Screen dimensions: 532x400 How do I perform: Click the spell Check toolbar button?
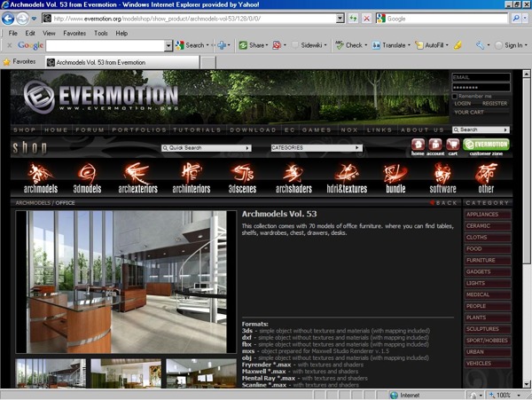tap(351, 45)
